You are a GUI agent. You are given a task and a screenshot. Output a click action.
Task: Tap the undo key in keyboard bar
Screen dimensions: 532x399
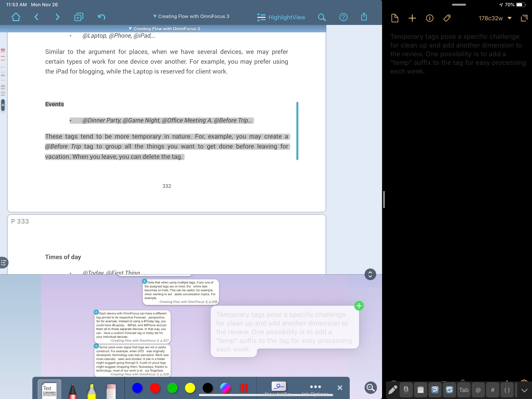(x=435, y=390)
